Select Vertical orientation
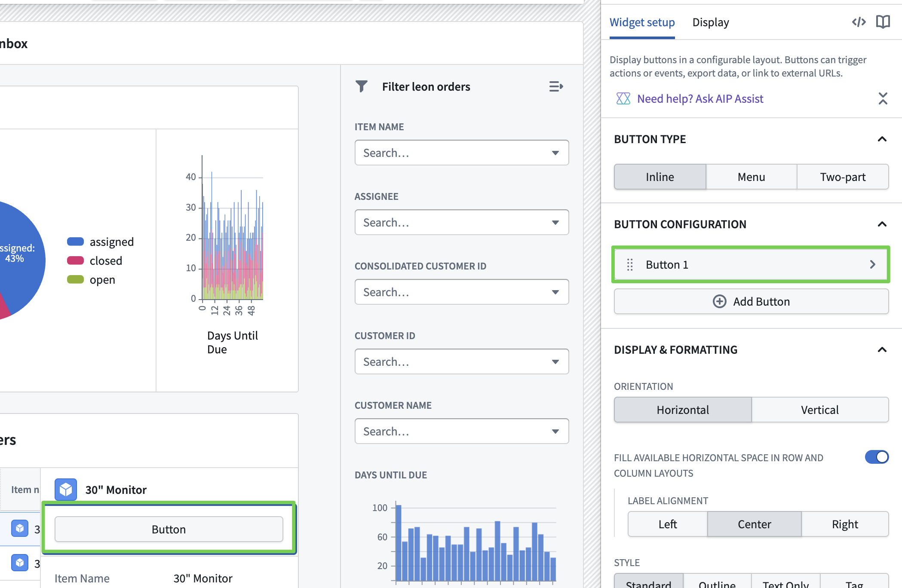 [x=819, y=410]
